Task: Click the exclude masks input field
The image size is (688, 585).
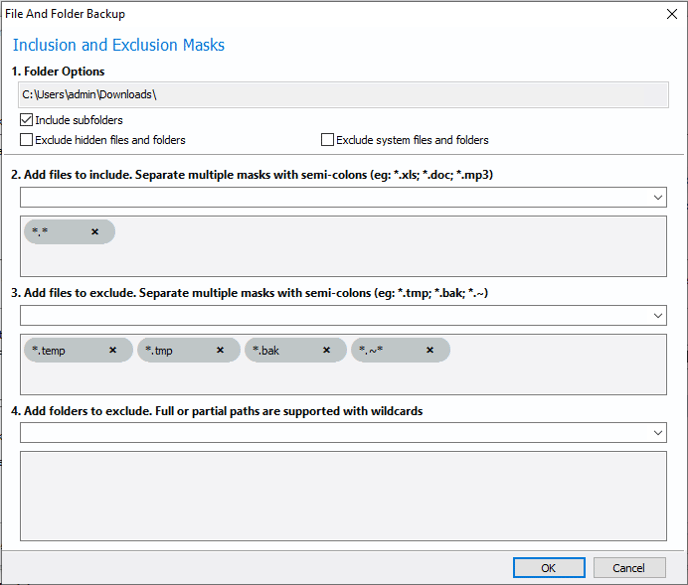Action: [x=335, y=316]
